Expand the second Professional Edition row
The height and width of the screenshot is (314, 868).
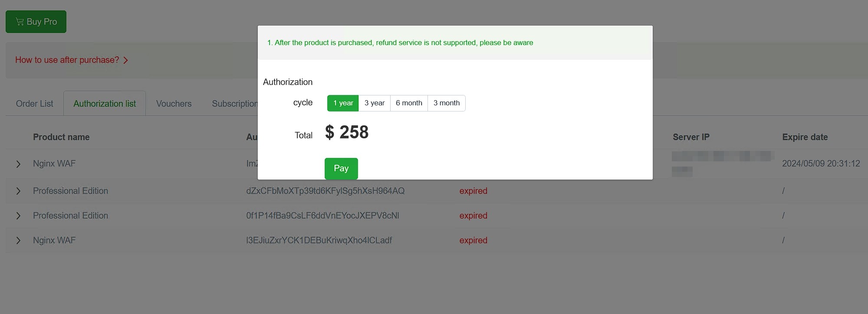pos(18,216)
